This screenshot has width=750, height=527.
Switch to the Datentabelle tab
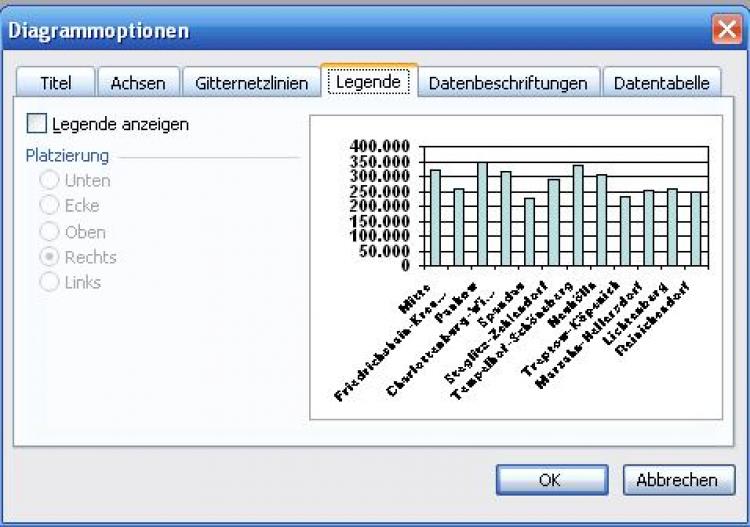pos(661,83)
